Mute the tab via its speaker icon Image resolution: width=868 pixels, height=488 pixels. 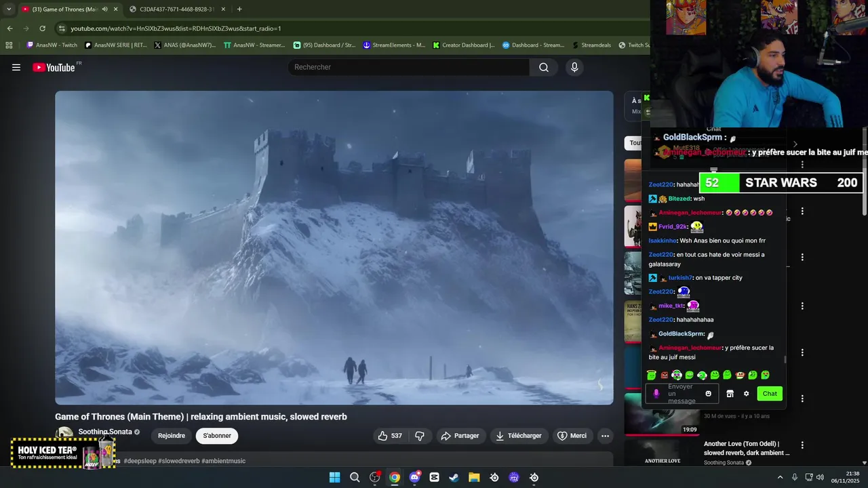click(x=104, y=9)
